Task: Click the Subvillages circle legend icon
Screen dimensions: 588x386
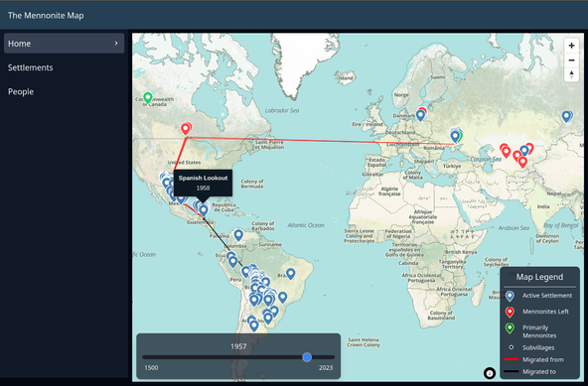Action: click(x=511, y=347)
